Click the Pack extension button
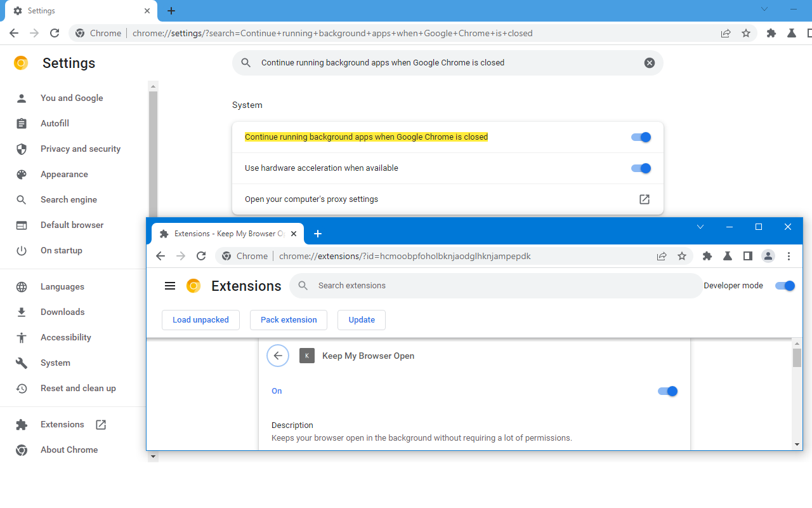The width and height of the screenshot is (812, 508). 289,320
